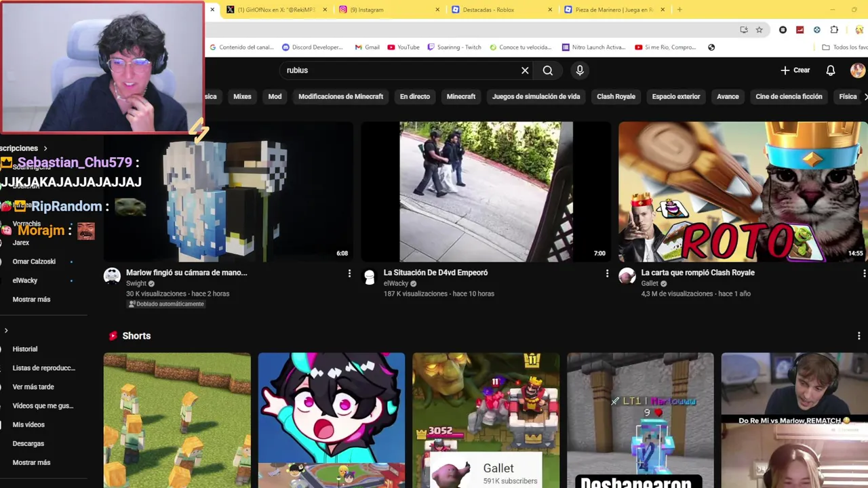Open title Marlow fingió su cámara de mano
Image resolution: width=868 pixels, height=488 pixels.
(x=186, y=272)
